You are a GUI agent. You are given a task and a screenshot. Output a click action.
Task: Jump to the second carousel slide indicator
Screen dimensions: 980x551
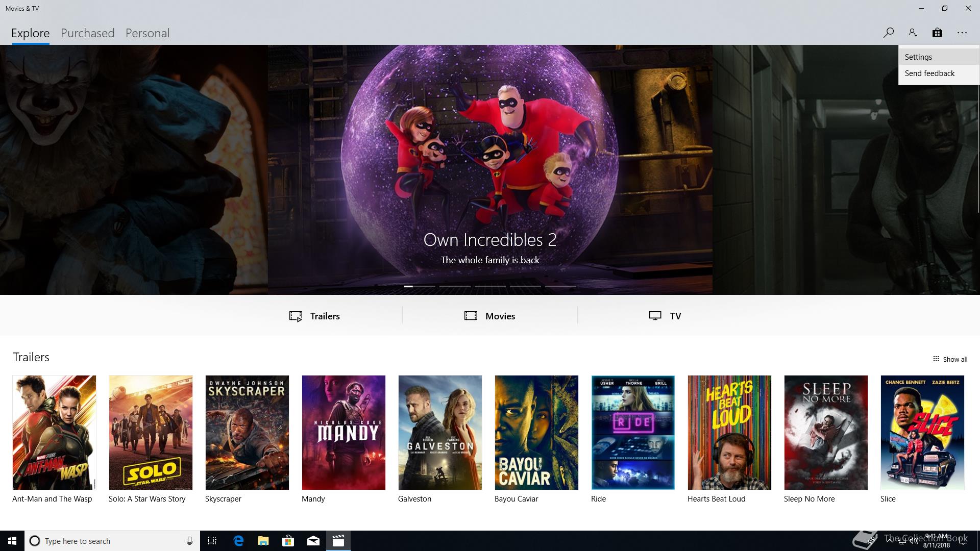pos(455,286)
